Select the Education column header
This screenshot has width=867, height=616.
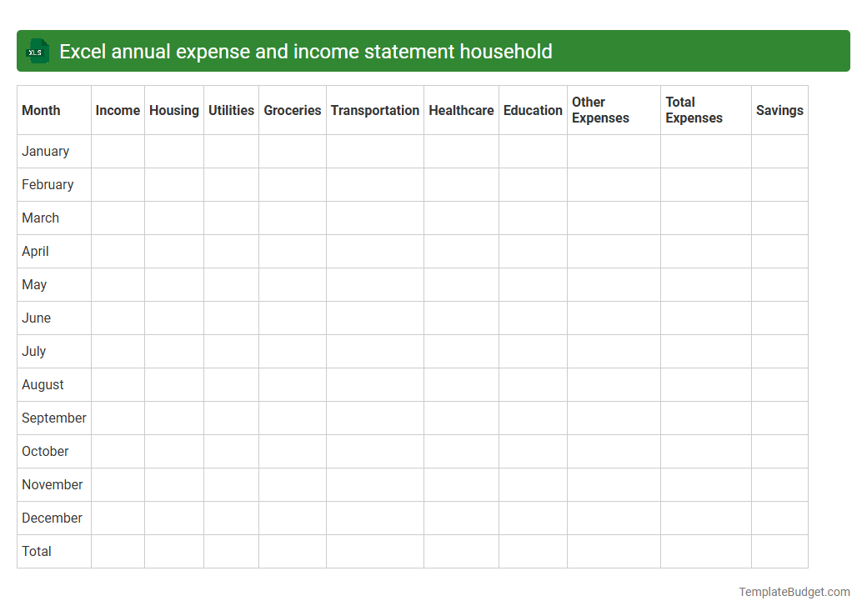(532, 110)
